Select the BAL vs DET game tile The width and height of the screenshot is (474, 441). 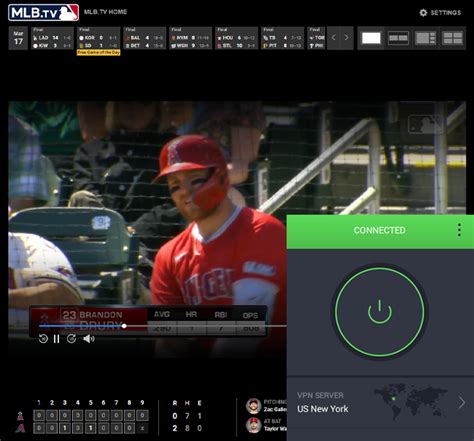click(x=144, y=38)
